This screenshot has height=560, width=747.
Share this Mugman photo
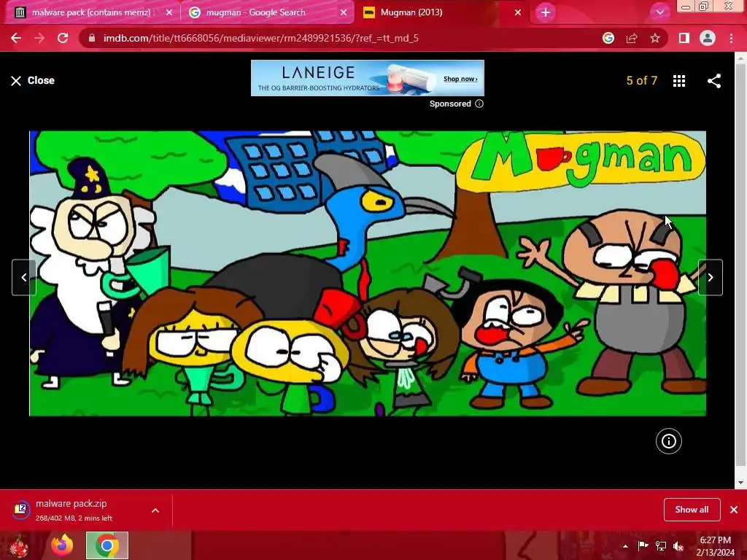click(713, 81)
